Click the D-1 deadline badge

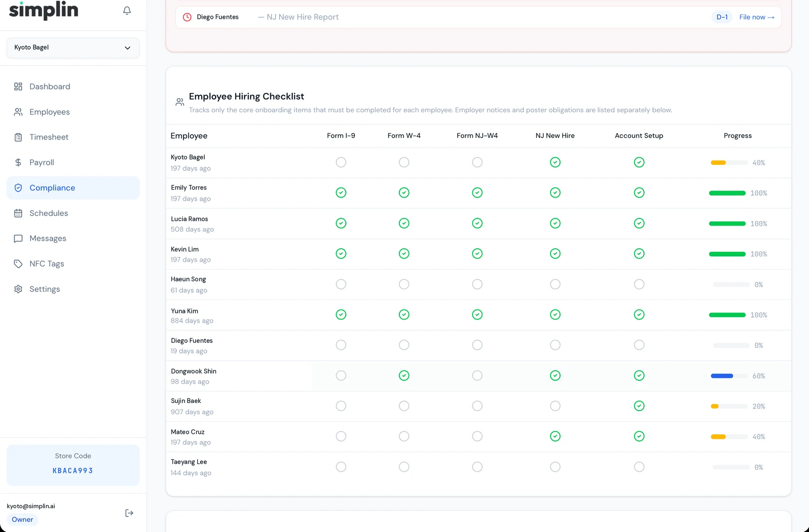722,17
